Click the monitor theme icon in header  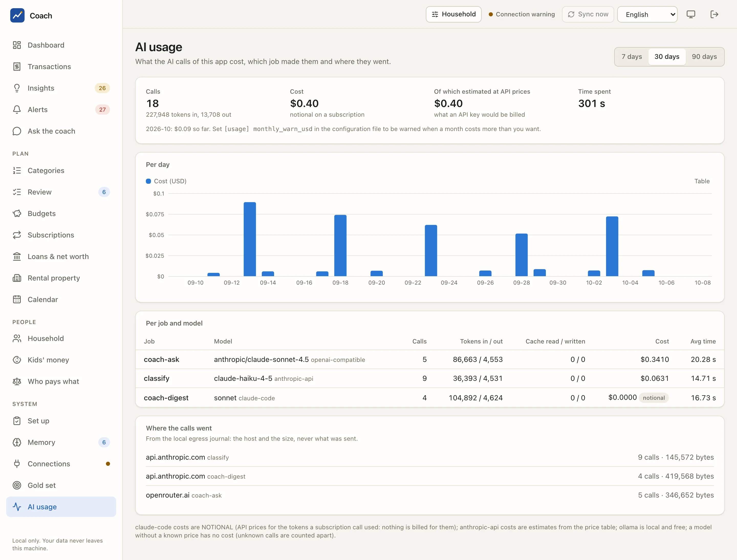tap(691, 14)
